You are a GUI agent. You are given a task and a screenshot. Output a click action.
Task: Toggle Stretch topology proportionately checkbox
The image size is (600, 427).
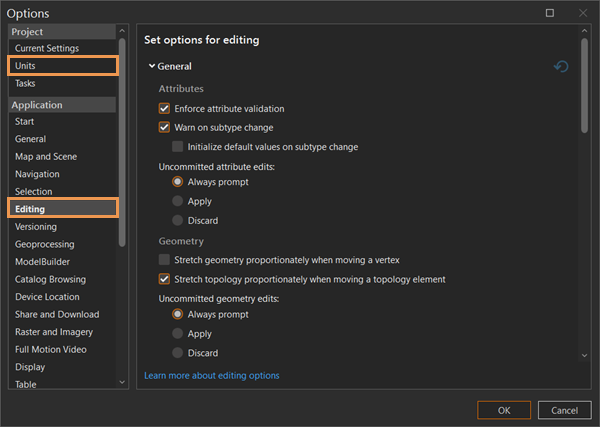click(x=165, y=279)
